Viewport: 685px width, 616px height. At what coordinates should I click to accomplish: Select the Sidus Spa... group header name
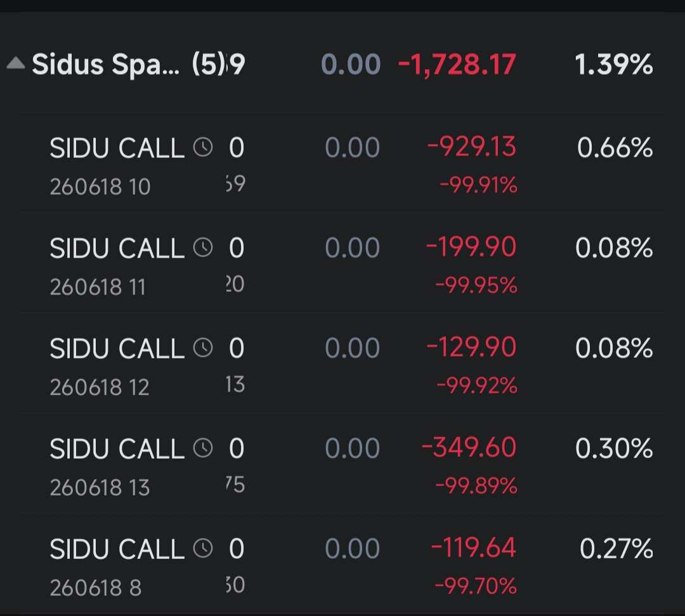pyautogui.click(x=106, y=65)
